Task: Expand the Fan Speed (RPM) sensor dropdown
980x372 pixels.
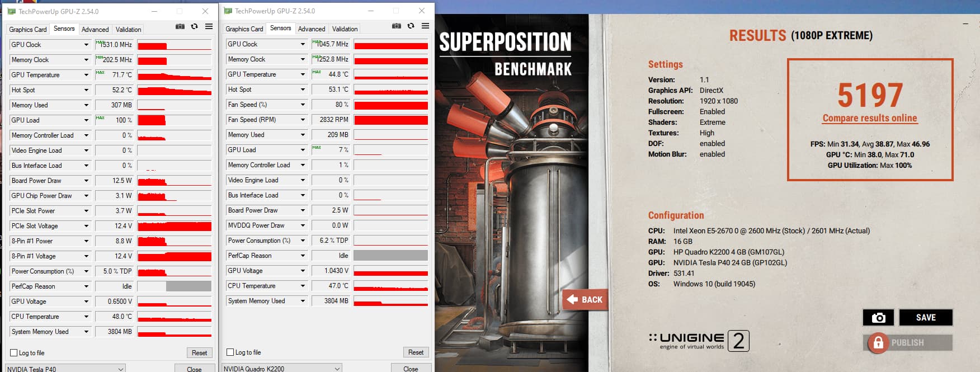Action: (x=303, y=120)
